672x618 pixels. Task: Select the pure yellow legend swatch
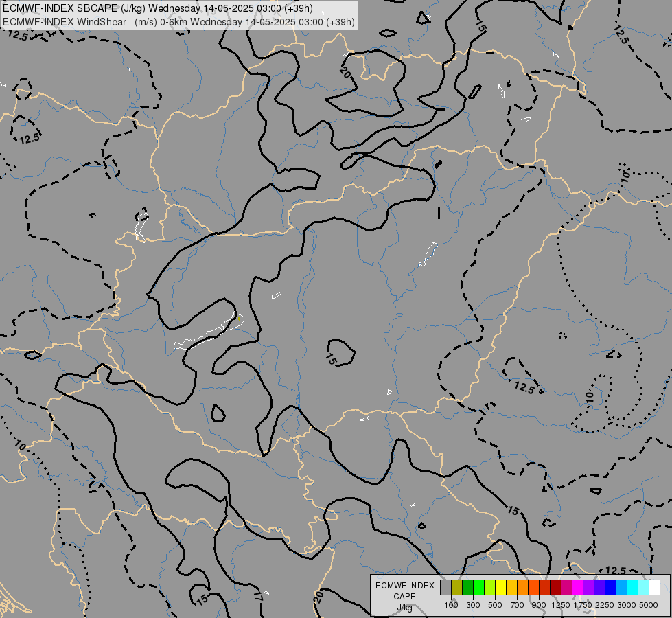(x=500, y=588)
